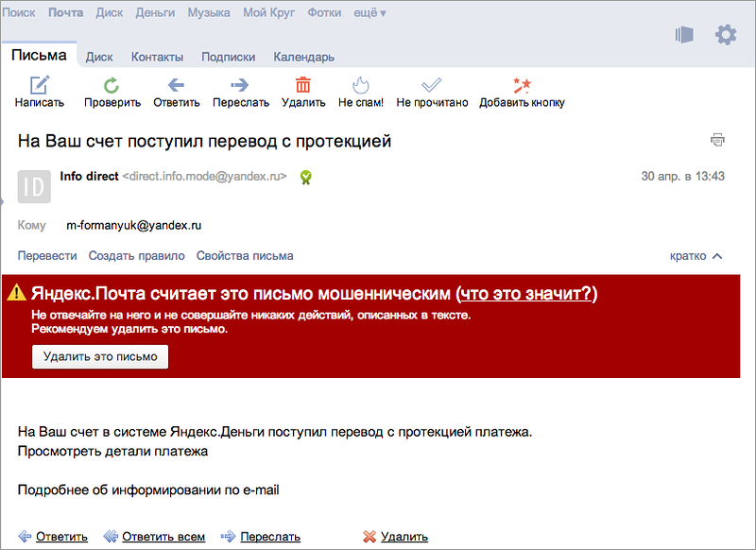The width and height of the screenshot is (756, 550).
Task: Click the Не прочитано checkmark icon
Action: click(432, 85)
